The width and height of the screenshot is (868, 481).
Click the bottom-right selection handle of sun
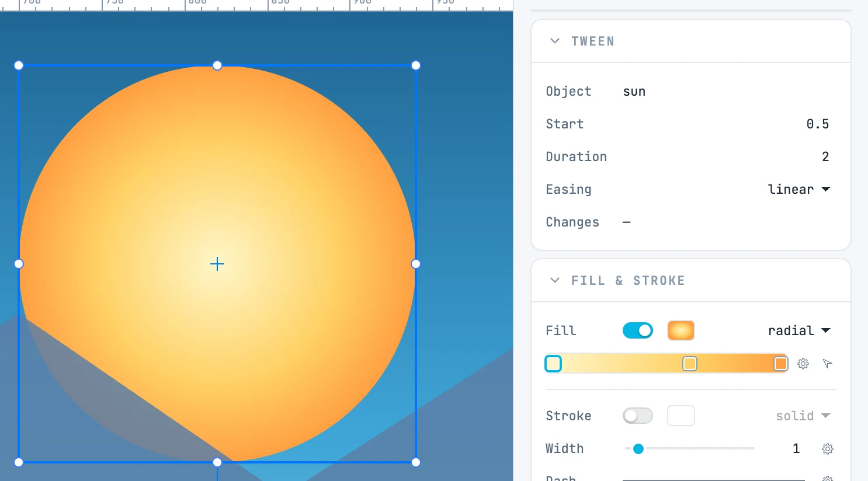pyautogui.click(x=416, y=462)
